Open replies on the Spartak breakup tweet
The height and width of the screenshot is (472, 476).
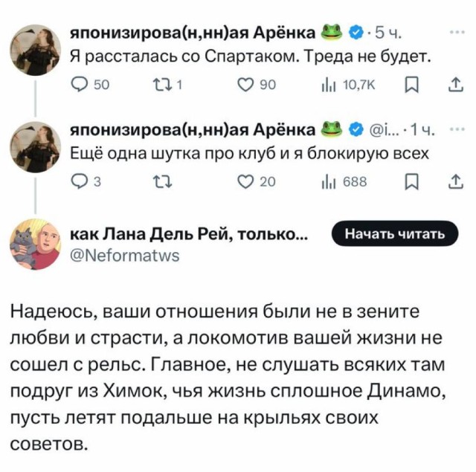coord(89,84)
